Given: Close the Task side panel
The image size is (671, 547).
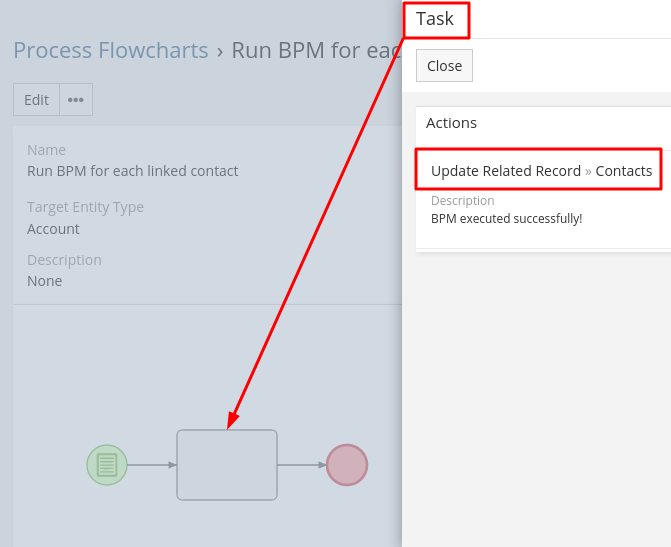Looking at the screenshot, I should pyautogui.click(x=444, y=66).
